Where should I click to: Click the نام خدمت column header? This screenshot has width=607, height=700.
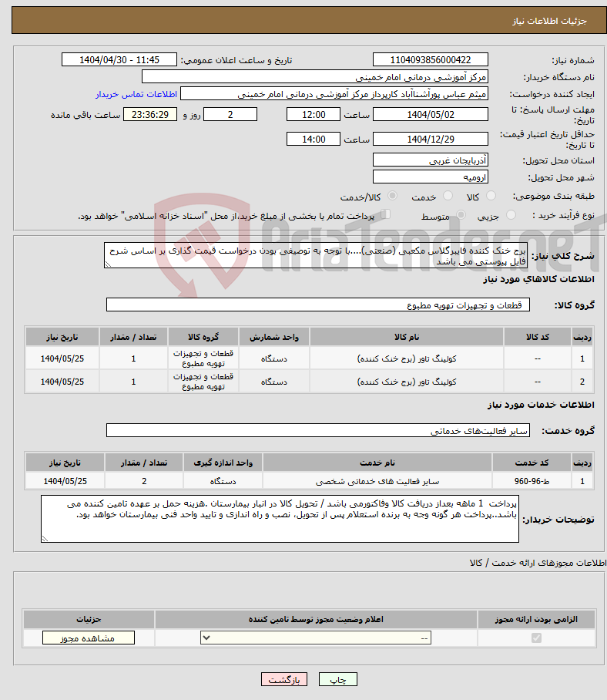pos(377,463)
